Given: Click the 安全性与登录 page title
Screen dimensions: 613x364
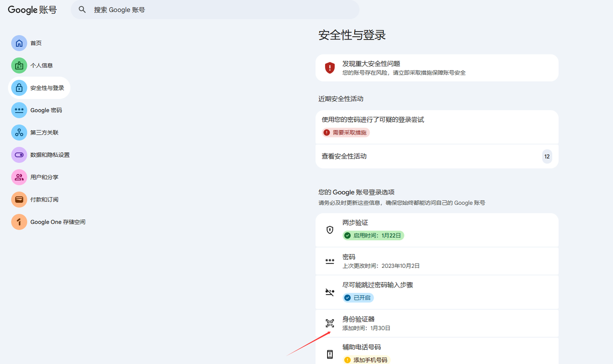Looking at the screenshot, I should tap(352, 35).
